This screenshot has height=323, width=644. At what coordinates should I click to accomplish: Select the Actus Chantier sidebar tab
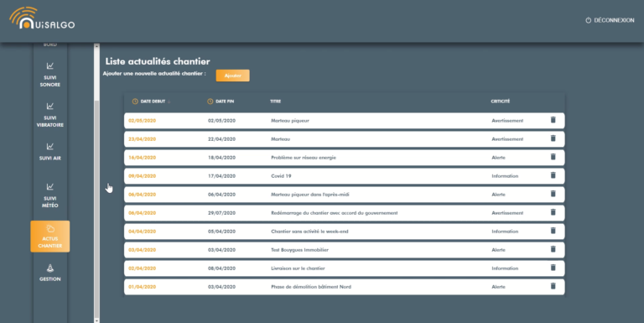pos(50,237)
